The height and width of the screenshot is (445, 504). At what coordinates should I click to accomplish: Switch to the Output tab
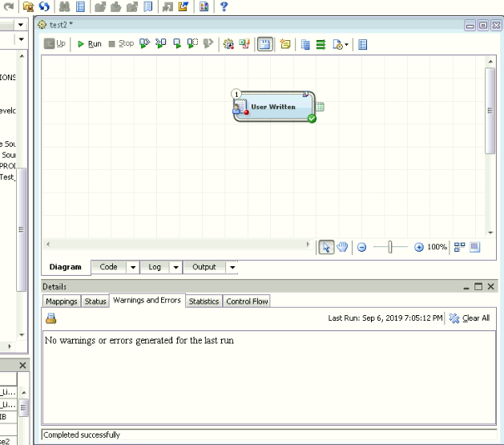tap(204, 267)
